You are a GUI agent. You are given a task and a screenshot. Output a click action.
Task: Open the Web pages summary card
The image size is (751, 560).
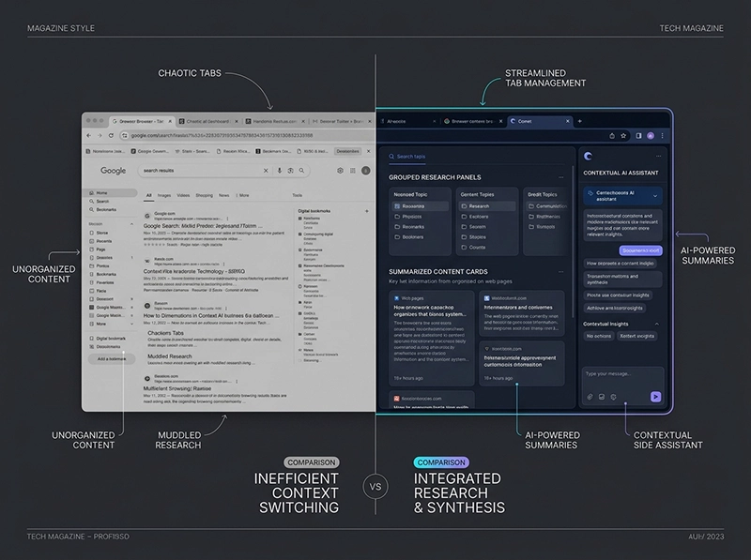pyautogui.click(x=432, y=338)
